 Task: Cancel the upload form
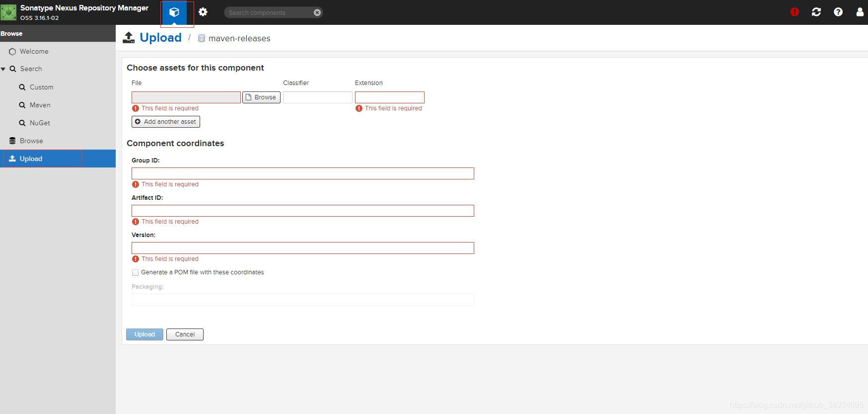click(x=185, y=334)
